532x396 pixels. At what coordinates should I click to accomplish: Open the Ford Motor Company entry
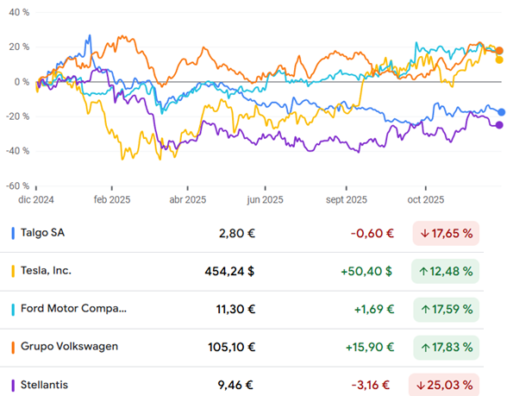coord(72,309)
